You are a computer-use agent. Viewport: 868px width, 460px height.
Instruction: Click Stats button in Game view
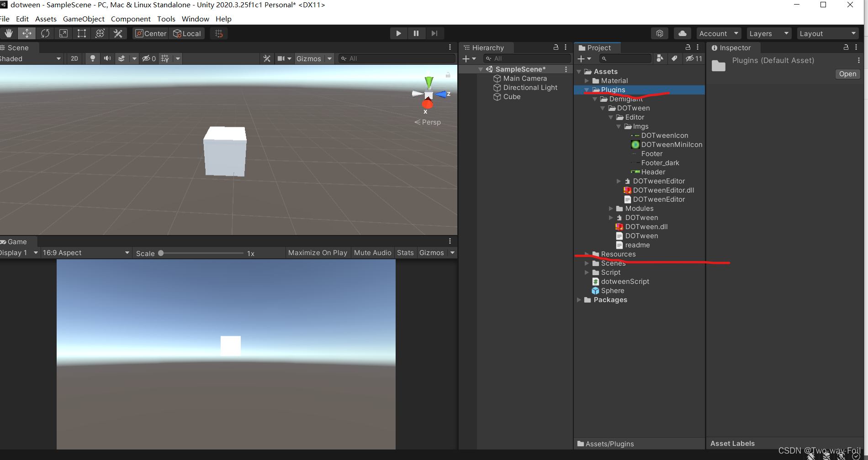[405, 253]
